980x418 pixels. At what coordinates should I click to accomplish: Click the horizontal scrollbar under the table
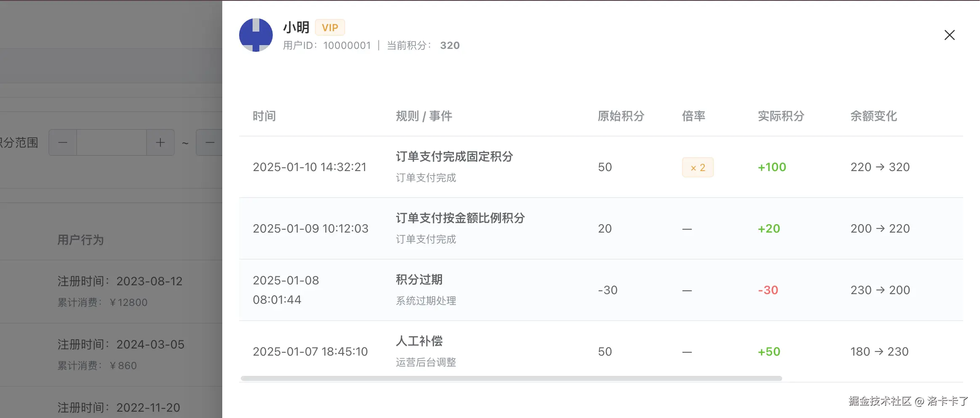point(511,378)
